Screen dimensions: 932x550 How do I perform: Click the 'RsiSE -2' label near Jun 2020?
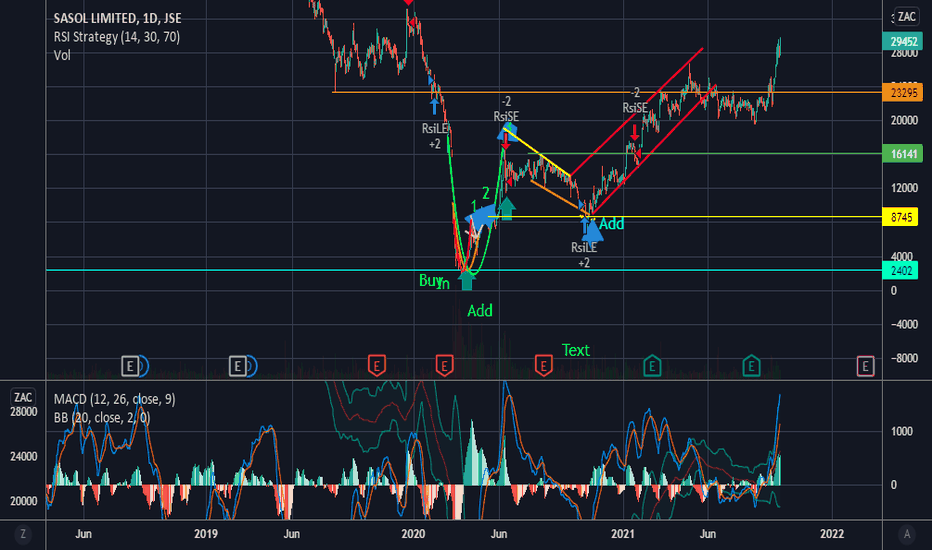coord(506,109)
